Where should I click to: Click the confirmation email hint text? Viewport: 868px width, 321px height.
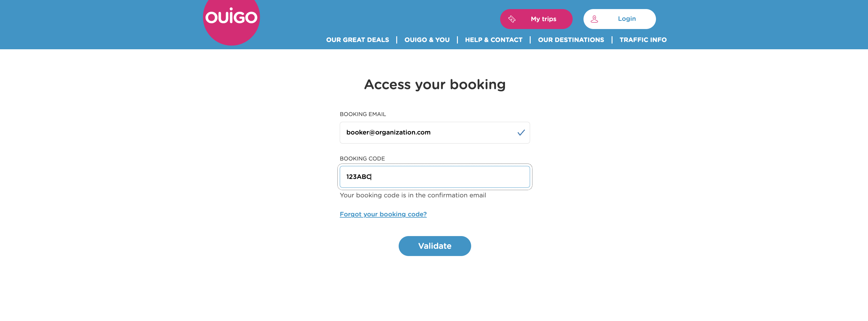point(413,195)
